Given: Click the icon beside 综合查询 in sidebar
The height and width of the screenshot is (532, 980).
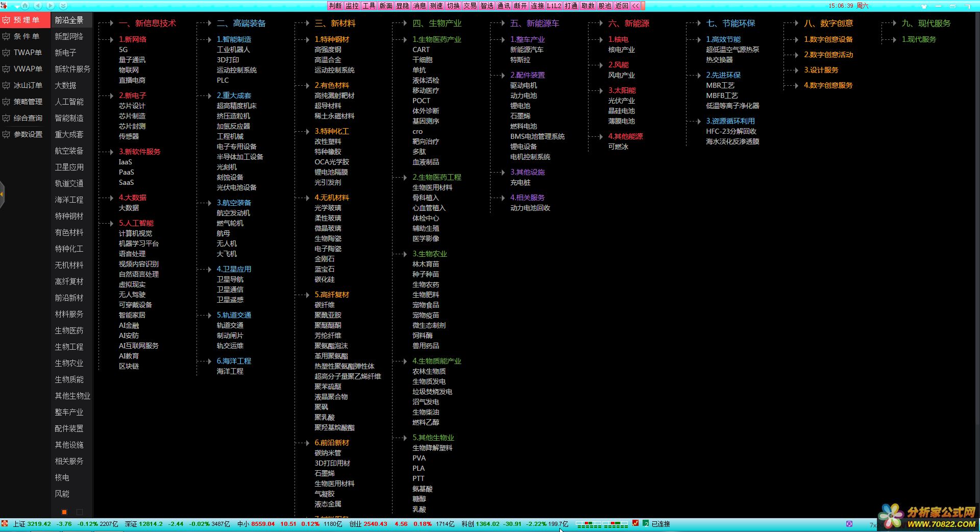Looking at the screenshot, I should tap(6, 118).
